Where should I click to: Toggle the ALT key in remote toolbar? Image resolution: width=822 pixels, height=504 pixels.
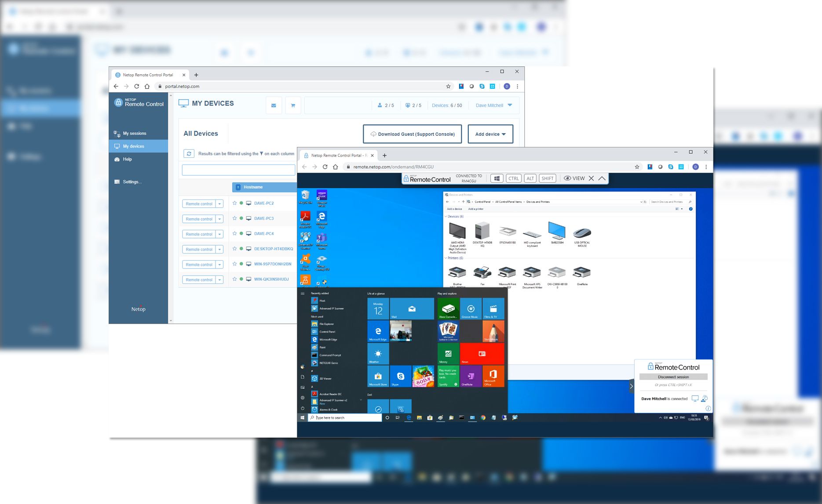click(x=530, y=178)
